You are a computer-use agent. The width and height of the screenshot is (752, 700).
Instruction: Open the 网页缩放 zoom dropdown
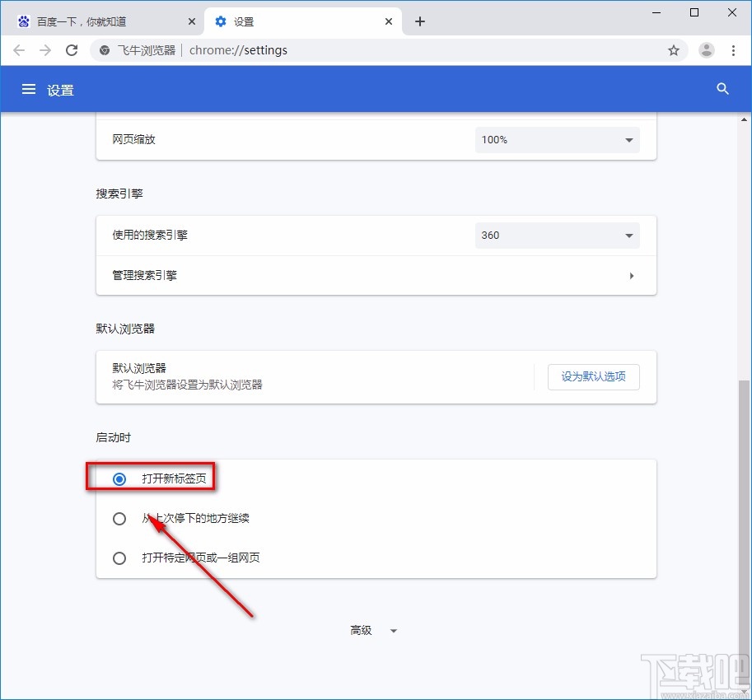click(557, 140)
